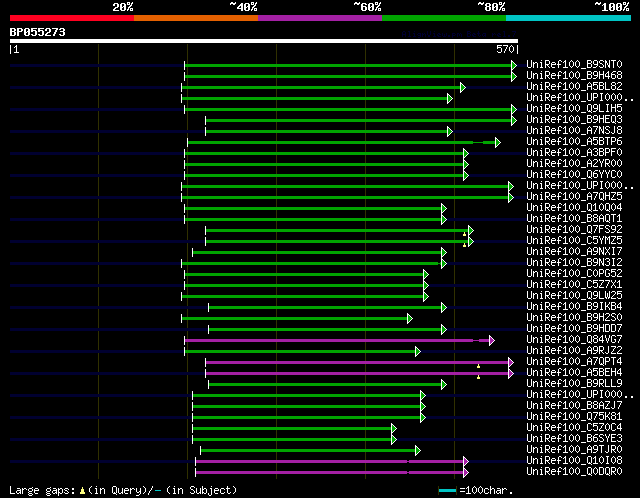Viewport: 640px width, 498px height.
Task: Click the yellow gap marker under UniRef100_Q7FS92 bar
Action: [x=464, y=234]
